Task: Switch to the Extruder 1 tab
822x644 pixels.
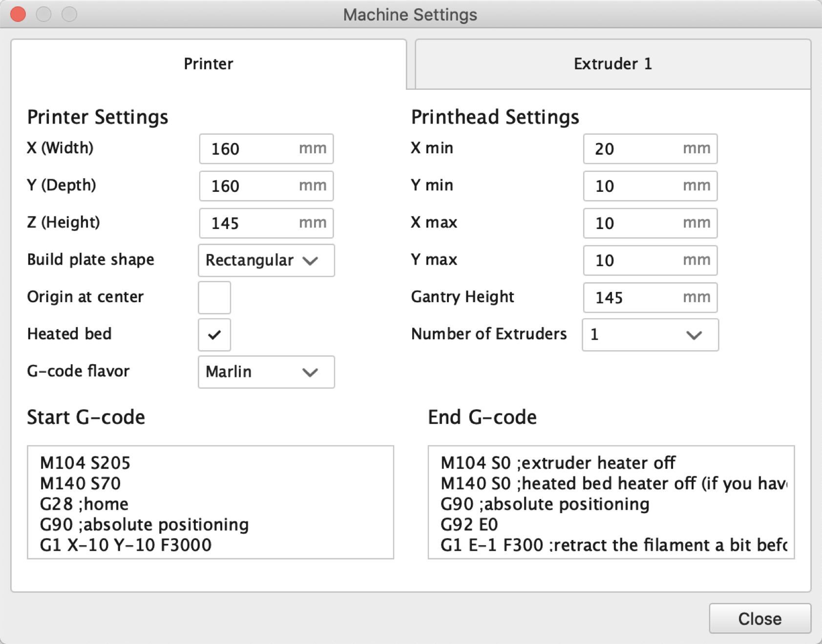Action: coord(613,64)
